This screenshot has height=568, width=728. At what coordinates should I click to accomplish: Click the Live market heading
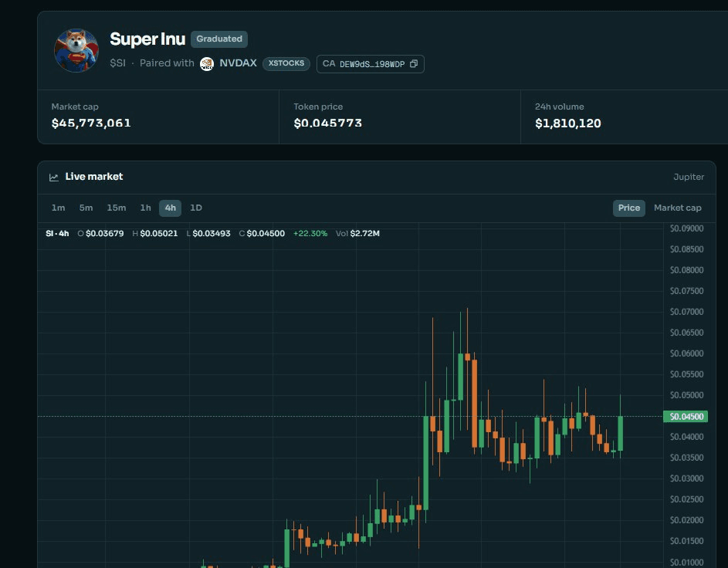93,176
